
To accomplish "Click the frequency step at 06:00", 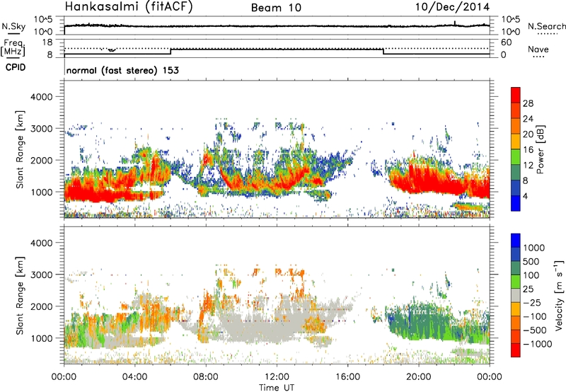I will coord(171,51).
